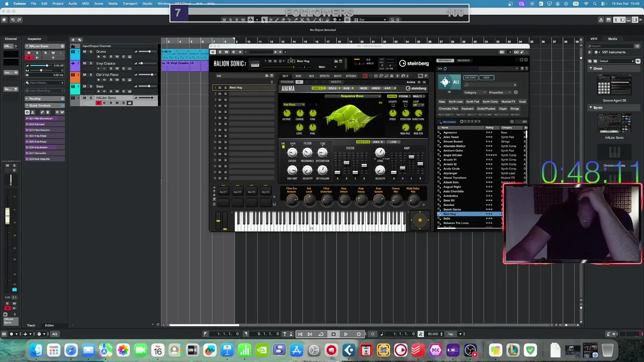Click the learn icon in Quick Controls

pos(33,112)
